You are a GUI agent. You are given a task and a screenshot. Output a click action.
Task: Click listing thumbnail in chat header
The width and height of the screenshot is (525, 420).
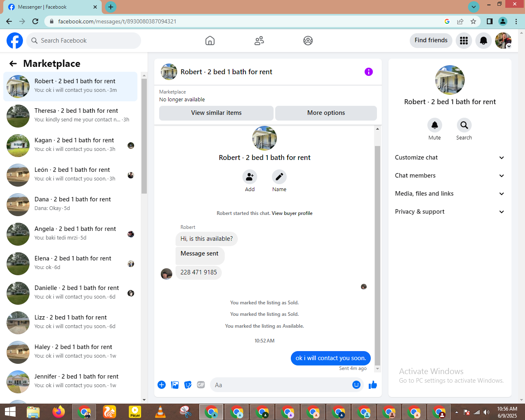click(x=169, y=72)
